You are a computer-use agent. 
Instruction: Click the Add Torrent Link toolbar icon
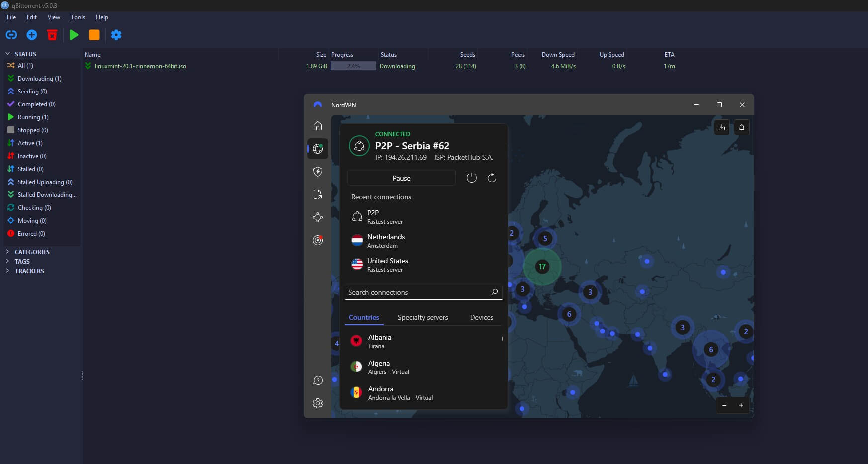click(11, 35)
